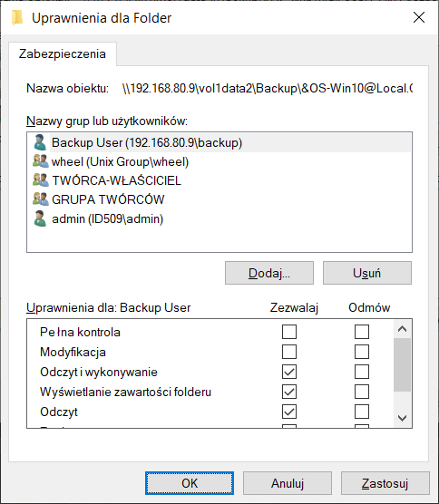Click permissions list scroll down arrow
Screen dimensions: 439x504
coord(402,418)
